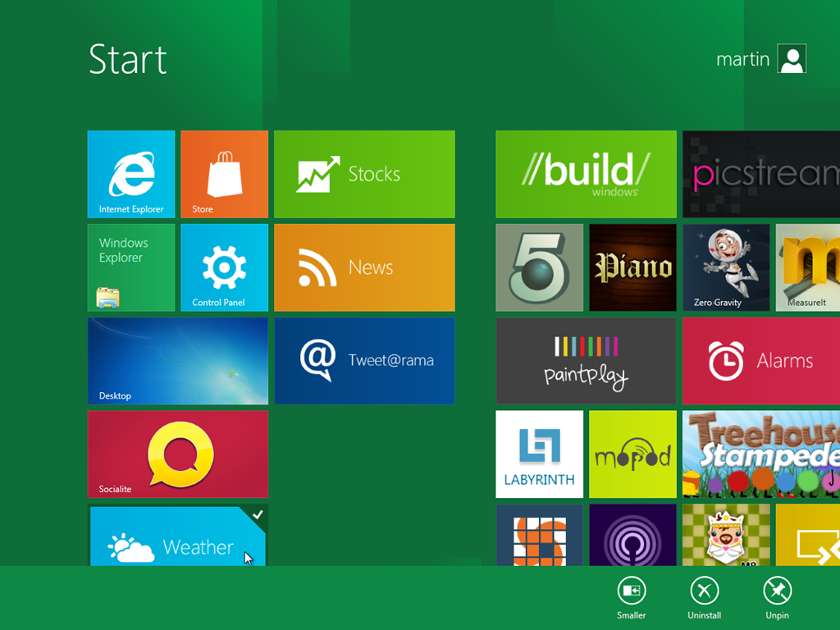Open the MeasureIt tile
This screenshot has height=630, width=840.
(x=808, y=267)
